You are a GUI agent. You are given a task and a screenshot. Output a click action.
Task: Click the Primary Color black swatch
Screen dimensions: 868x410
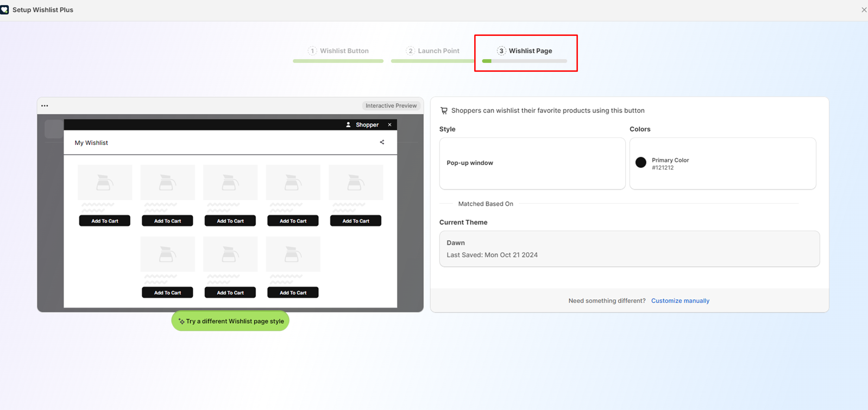coord(641,162)
